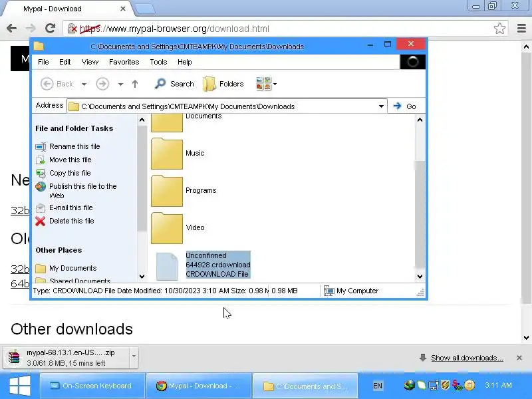Viewport: 532px width, 399px height.
Task: Click Publish this file to the Web
Action: click(82, 191)
